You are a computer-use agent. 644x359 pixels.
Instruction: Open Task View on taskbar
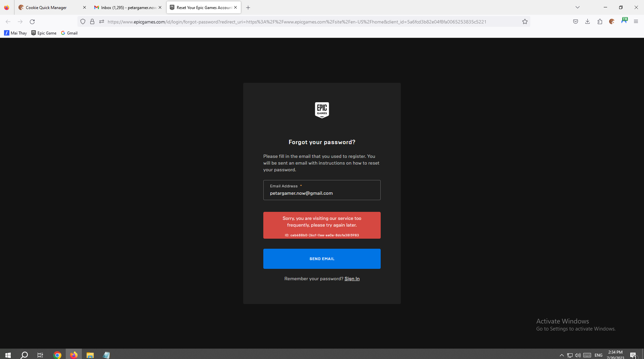pos(40,355)
